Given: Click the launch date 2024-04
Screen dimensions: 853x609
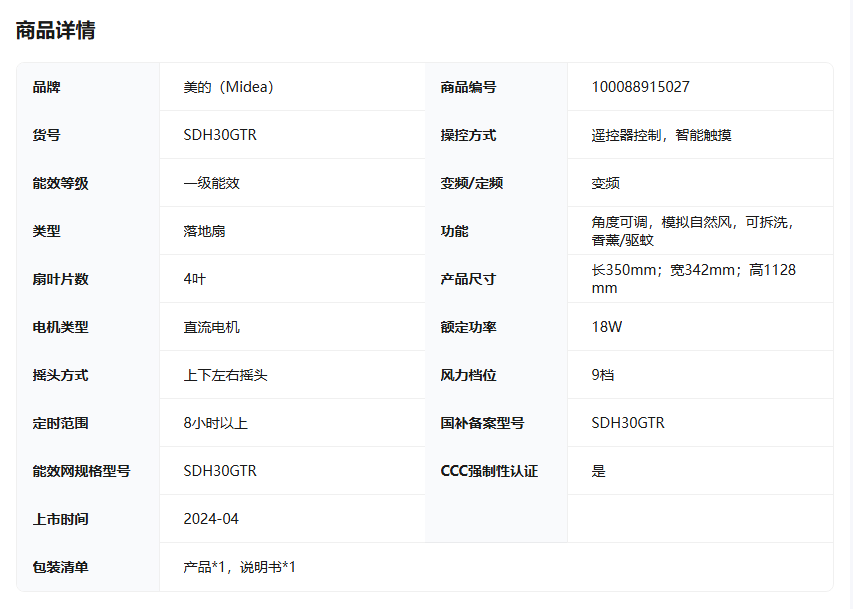Looking at the screenshot, I should tap(211, 519).
